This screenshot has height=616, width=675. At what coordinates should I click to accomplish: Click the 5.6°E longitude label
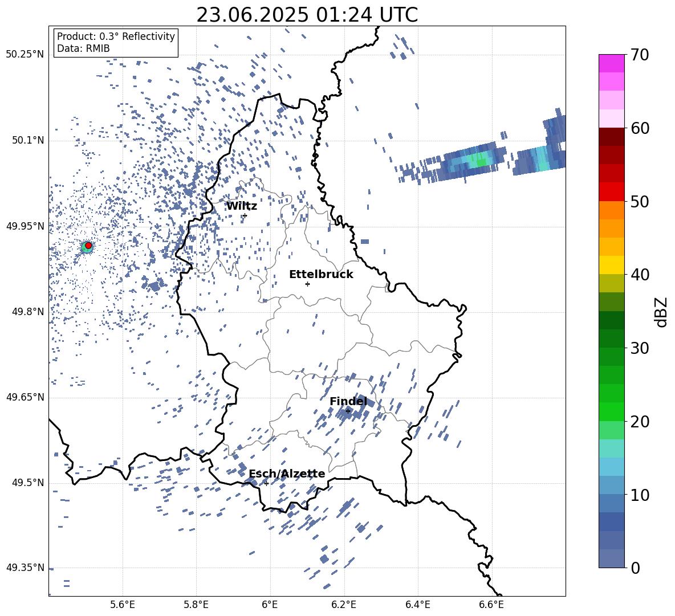[x=123, y=605]
